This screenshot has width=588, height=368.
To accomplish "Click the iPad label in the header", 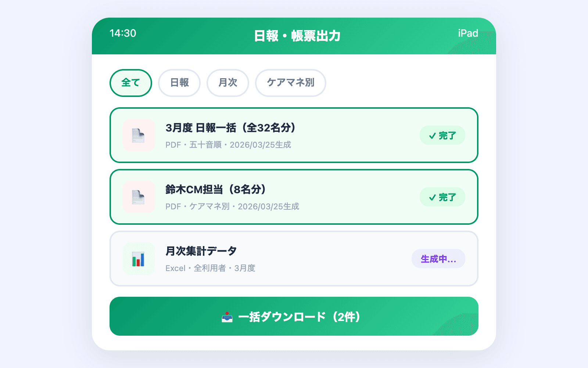I will (467, 33).
